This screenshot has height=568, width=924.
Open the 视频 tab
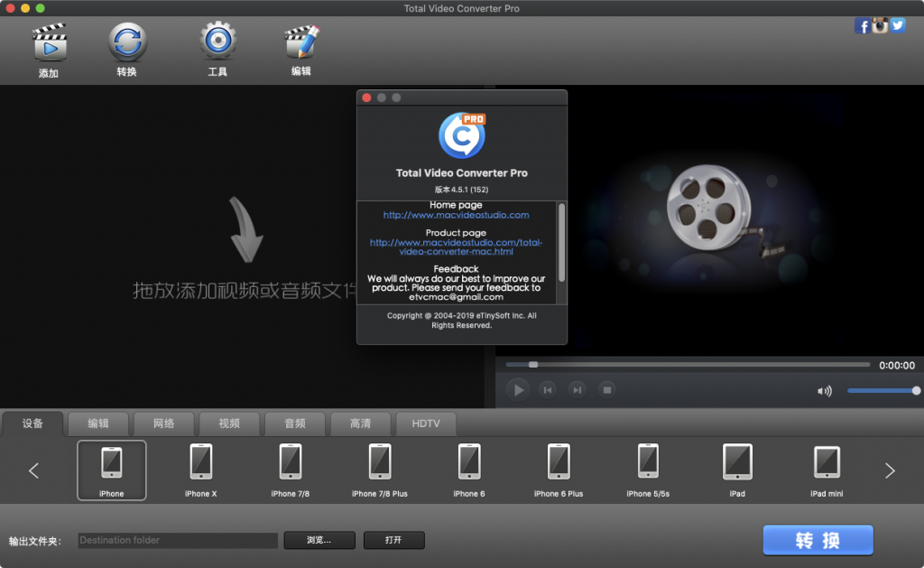click(x=229, y=424)
